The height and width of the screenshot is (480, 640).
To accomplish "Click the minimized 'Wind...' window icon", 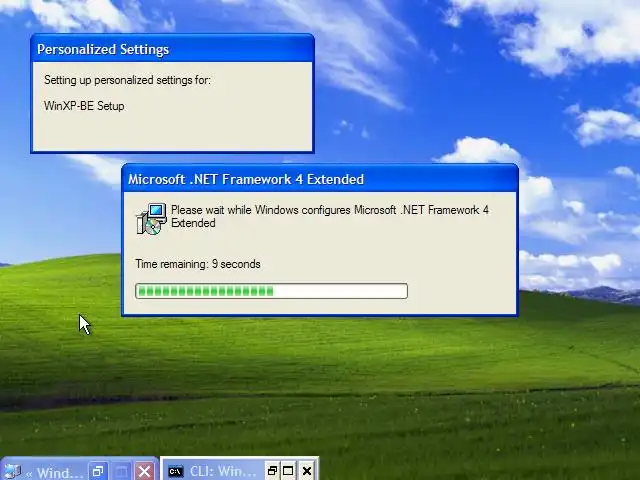I will pos(11,472).
